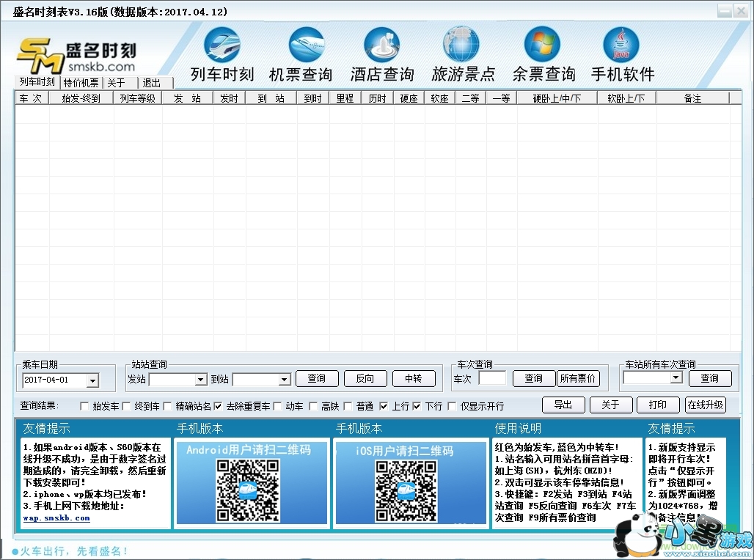Expand the 车站所有车次查询 dropdown

point(676,377)
